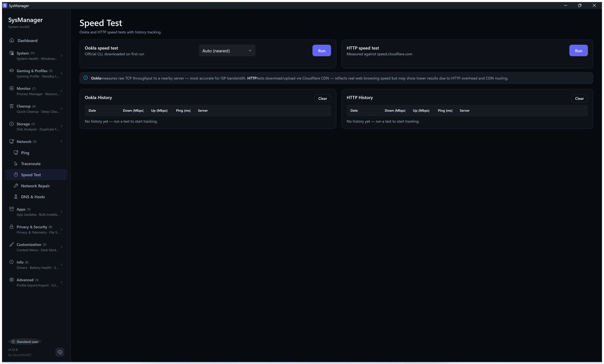Expand the Info category chevron

(x=62, y=265)
